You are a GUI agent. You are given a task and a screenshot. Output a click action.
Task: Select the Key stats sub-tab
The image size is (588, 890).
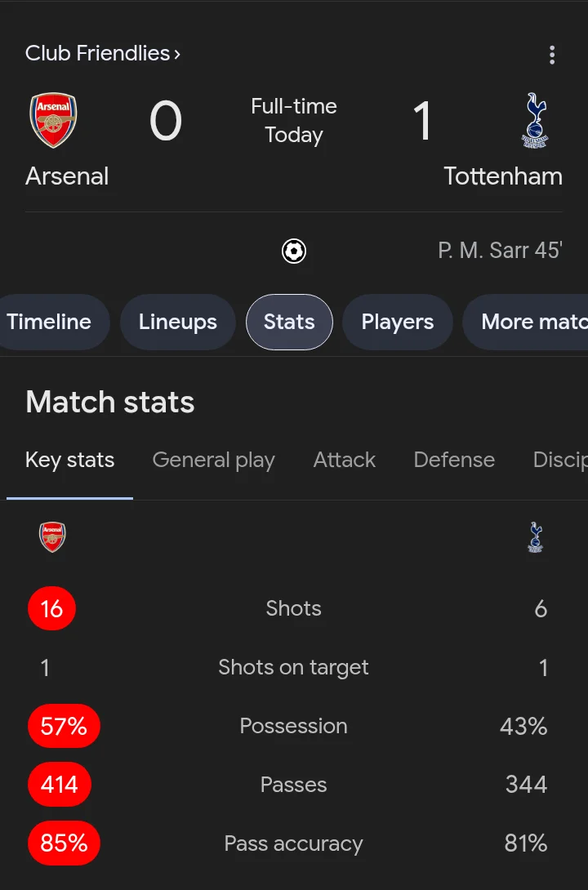69,460
